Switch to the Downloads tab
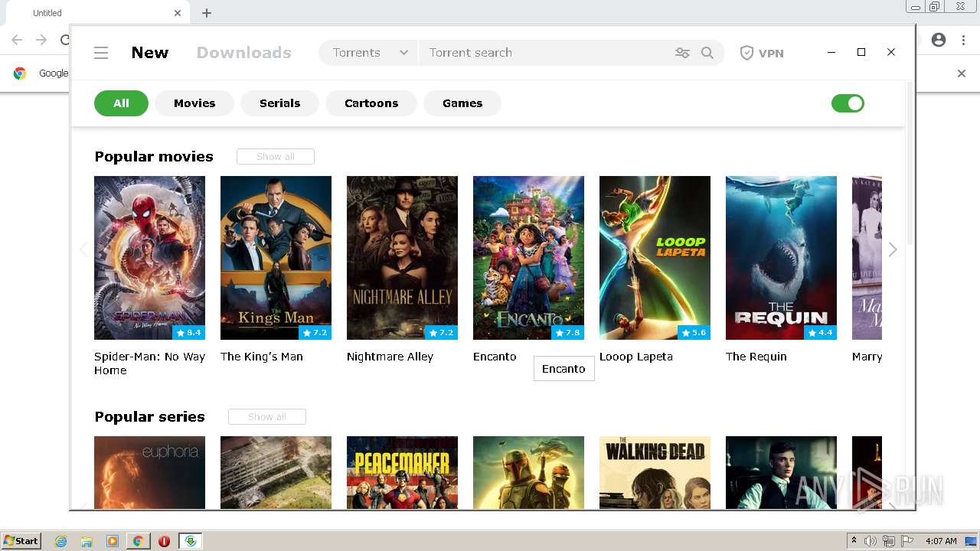The image size is (980, 551). click(244, 53)
